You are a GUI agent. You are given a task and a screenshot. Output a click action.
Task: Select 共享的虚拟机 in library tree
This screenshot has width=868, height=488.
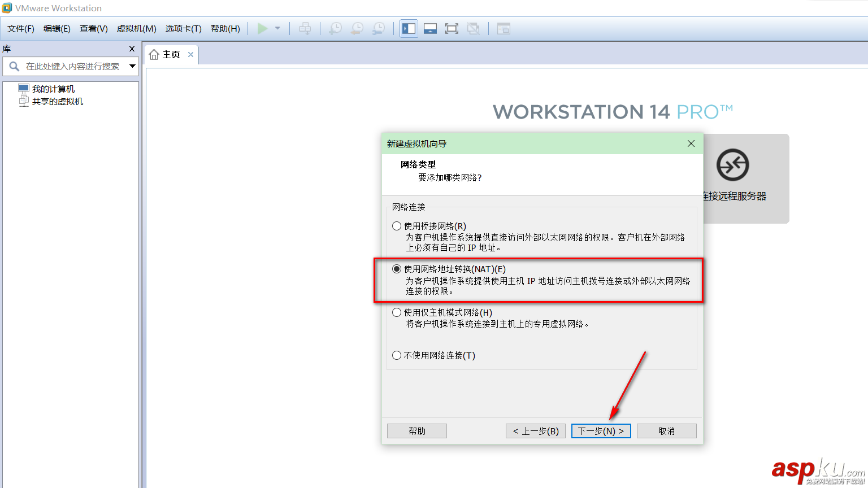point(58,102)
